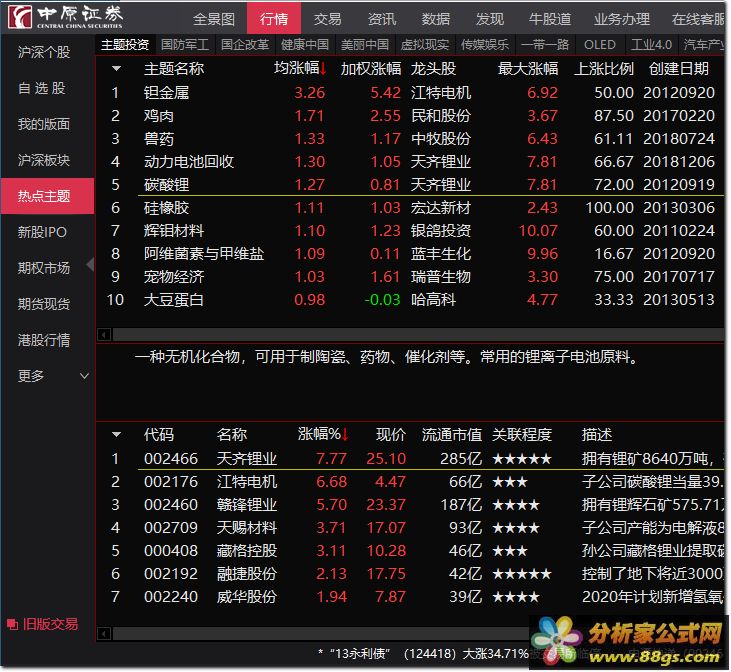The height and width of the screenshot is (672, 731).
Task: Select the 碳酸锂 theme row
Action: 410,185
